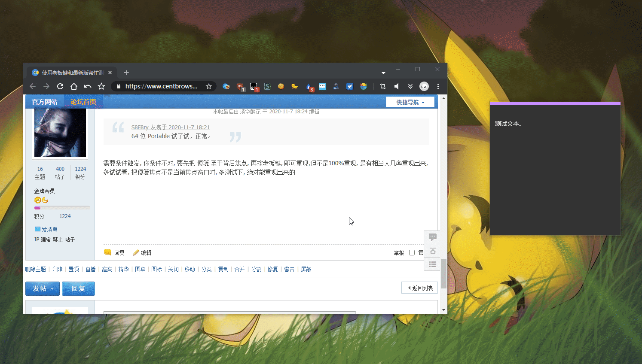The height and width of the screenshot is (364, 642).
Task: Open the browser three-dot menu
Action: [438, 86]
